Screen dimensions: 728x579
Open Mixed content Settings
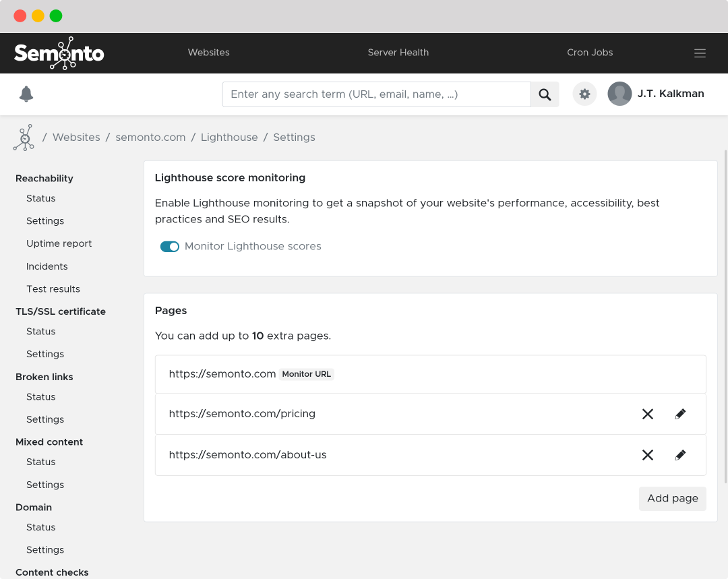45,485
